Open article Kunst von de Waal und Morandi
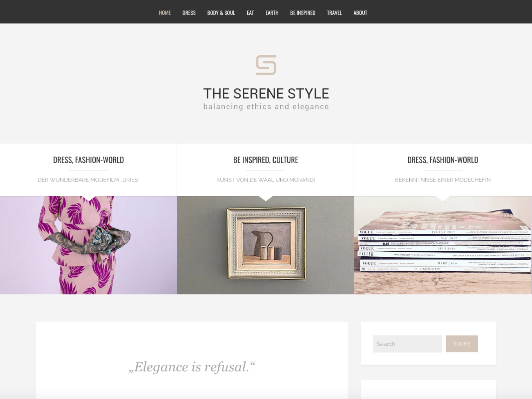This screenshot has height=399, width=532. (x=266, y=180)
